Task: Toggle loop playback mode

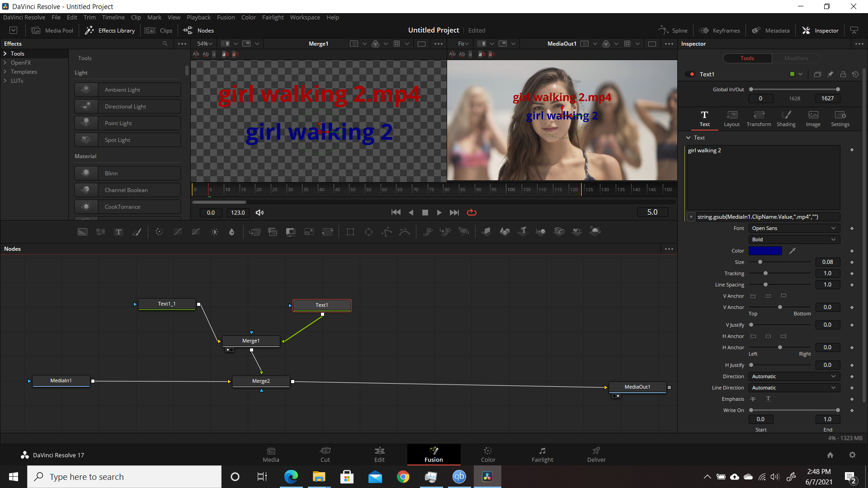Action: 472,212
